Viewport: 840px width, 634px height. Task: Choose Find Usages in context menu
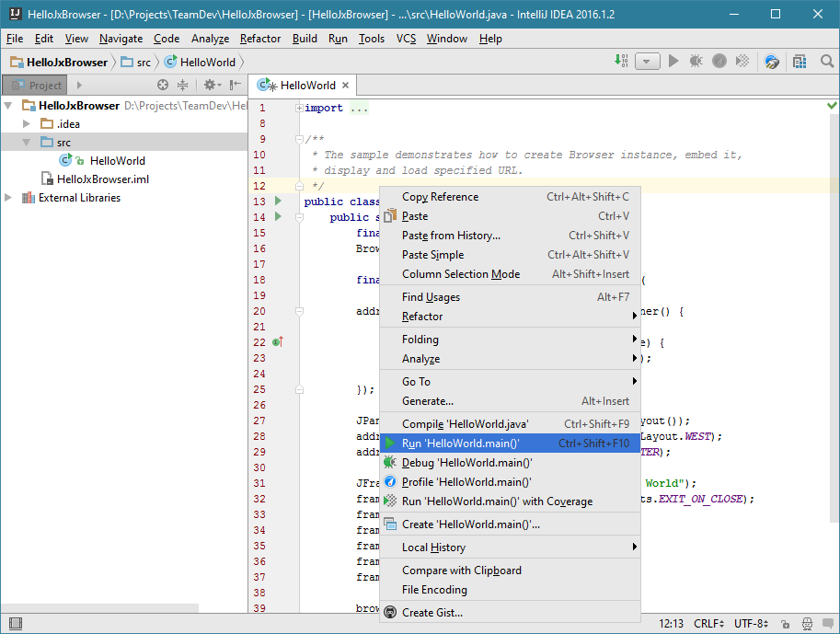(510, 297)
